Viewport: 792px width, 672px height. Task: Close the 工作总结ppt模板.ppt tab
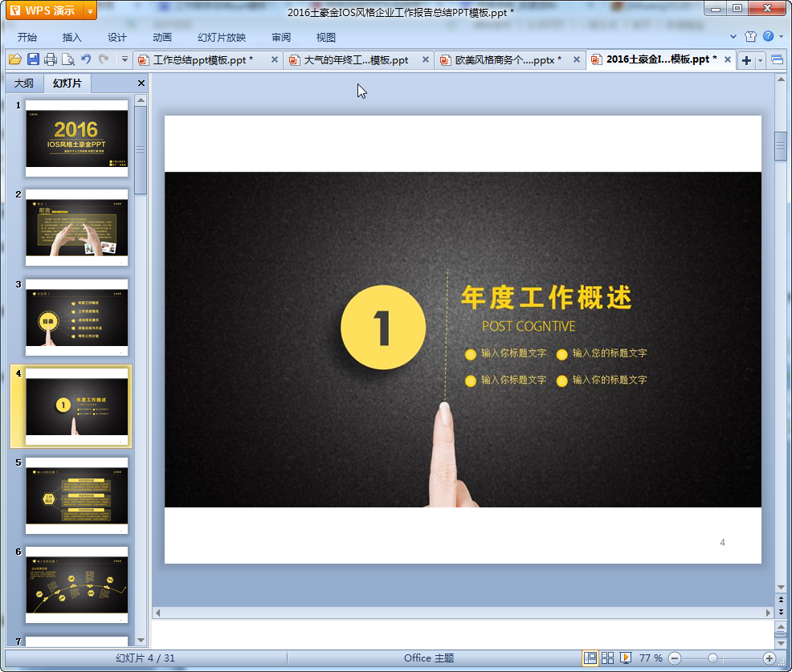click(x=274, y=59)
